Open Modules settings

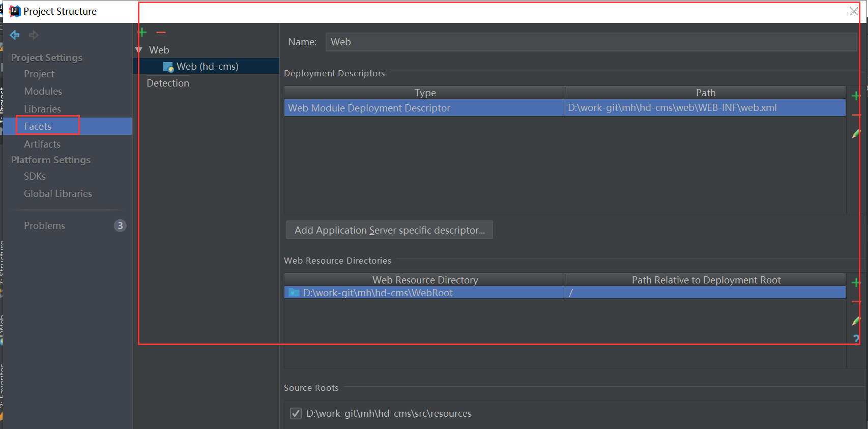[43, 91]
